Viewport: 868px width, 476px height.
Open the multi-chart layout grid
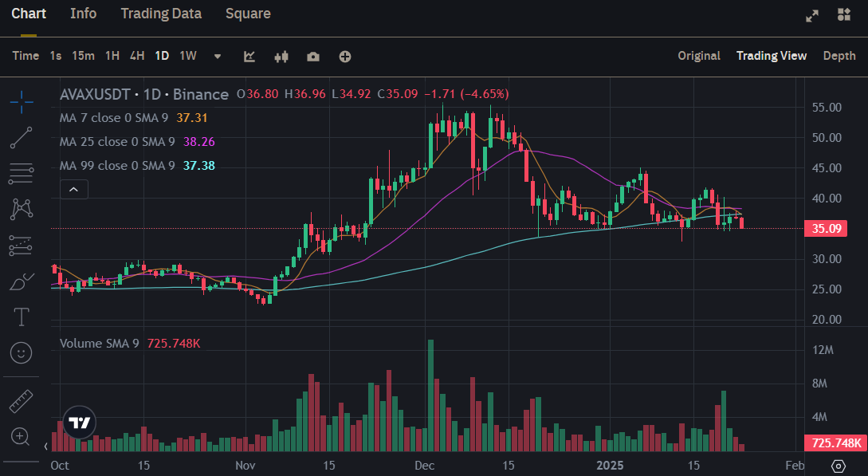(x=843, y=15)
